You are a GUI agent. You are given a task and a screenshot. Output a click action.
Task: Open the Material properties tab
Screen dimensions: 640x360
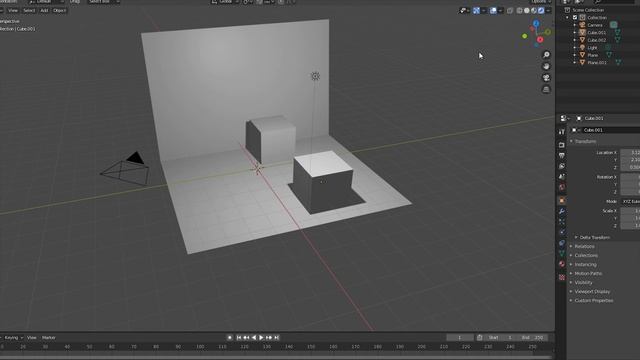[x=562, y=264]
